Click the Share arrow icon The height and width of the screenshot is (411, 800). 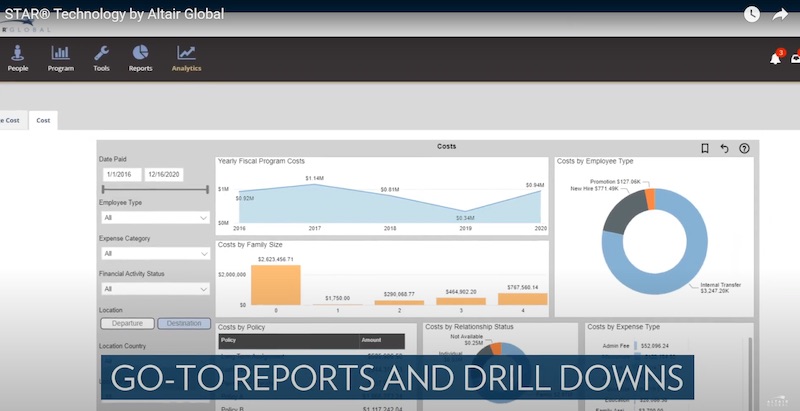pyautogui.click(x=780, y=14)
